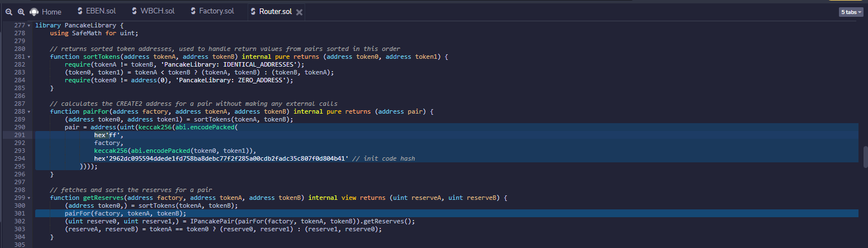Click the 'library PancakeLibrary {' declaration

coord(79,25)
